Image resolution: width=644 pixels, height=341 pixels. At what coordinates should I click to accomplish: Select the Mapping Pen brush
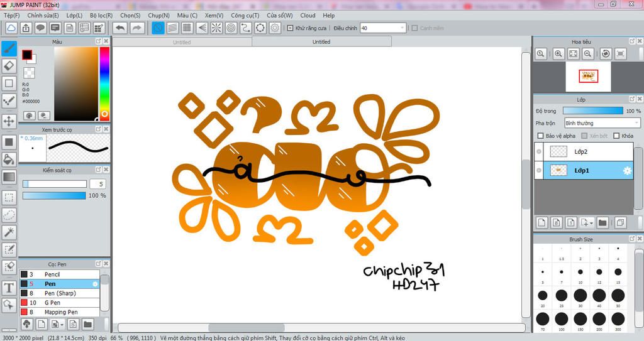tap(60, 312)
